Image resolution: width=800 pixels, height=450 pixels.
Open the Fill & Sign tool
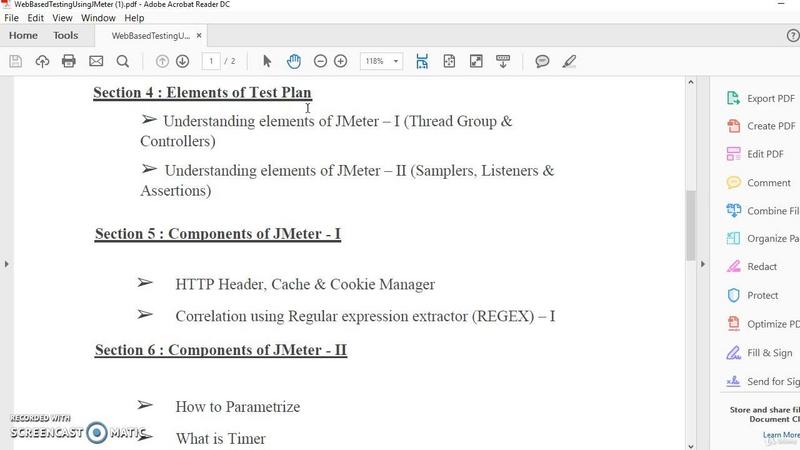(759, 353)
